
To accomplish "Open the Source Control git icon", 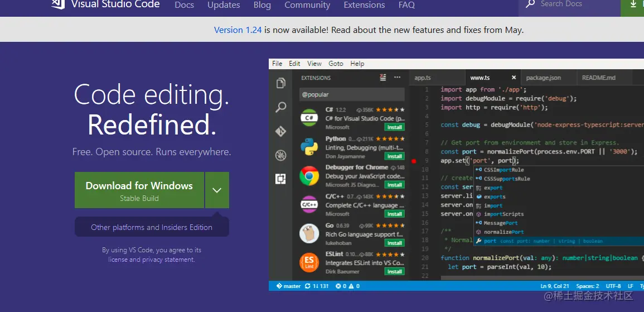I will click(x=281, y=131).
